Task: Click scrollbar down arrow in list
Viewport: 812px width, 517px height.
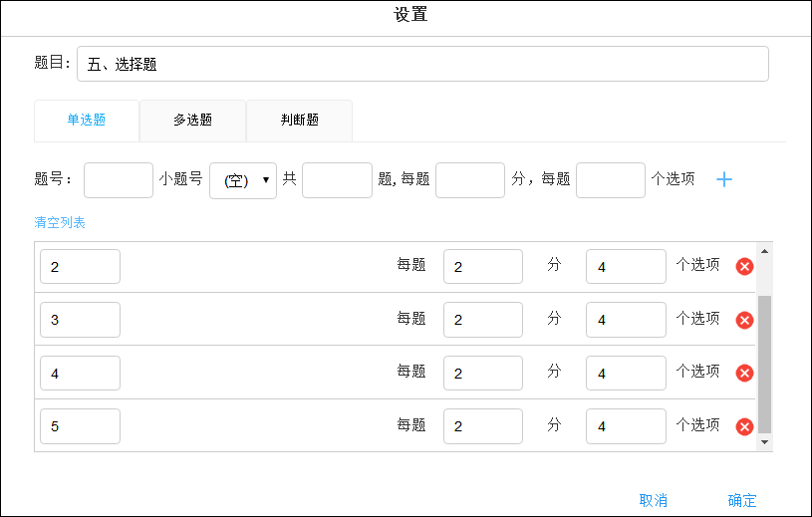Action: coord(765,441)
